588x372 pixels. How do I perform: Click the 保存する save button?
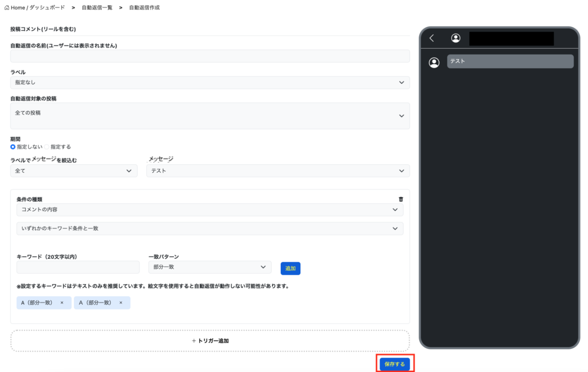pos(394,364)
